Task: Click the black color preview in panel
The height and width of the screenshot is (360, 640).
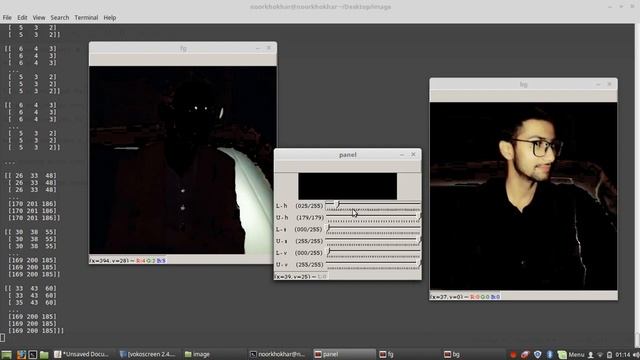Action: click(347, 186)
